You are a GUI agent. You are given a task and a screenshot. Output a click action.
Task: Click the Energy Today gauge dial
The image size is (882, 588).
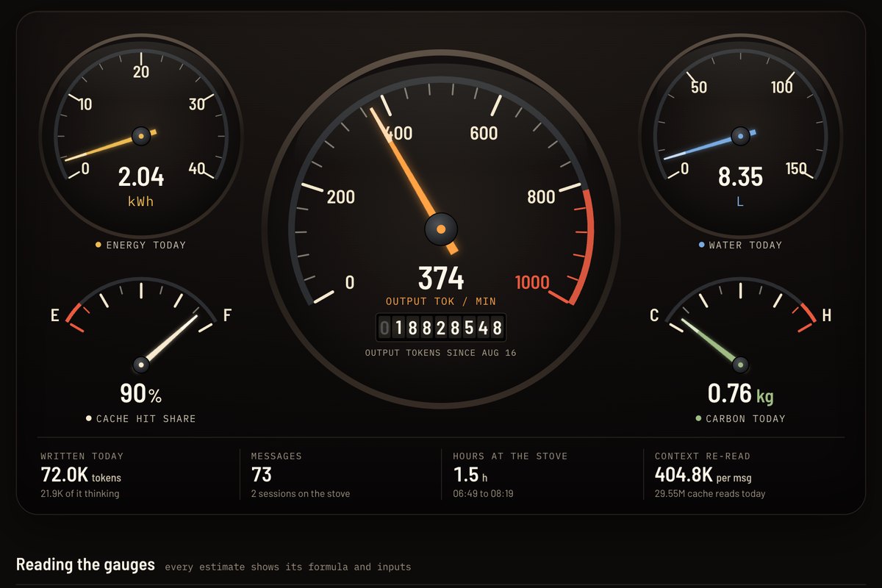[x=140, y=136]
